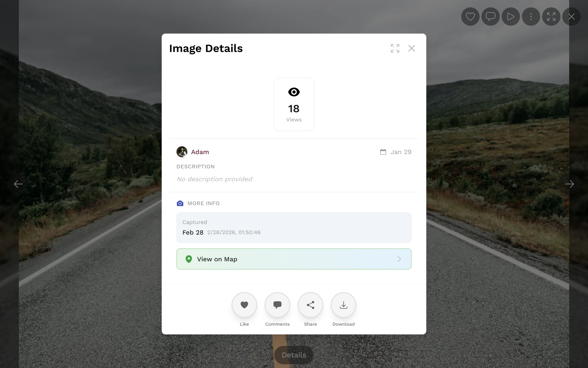Click the heart icon in the top toolbar

click(x=470, y=17)
